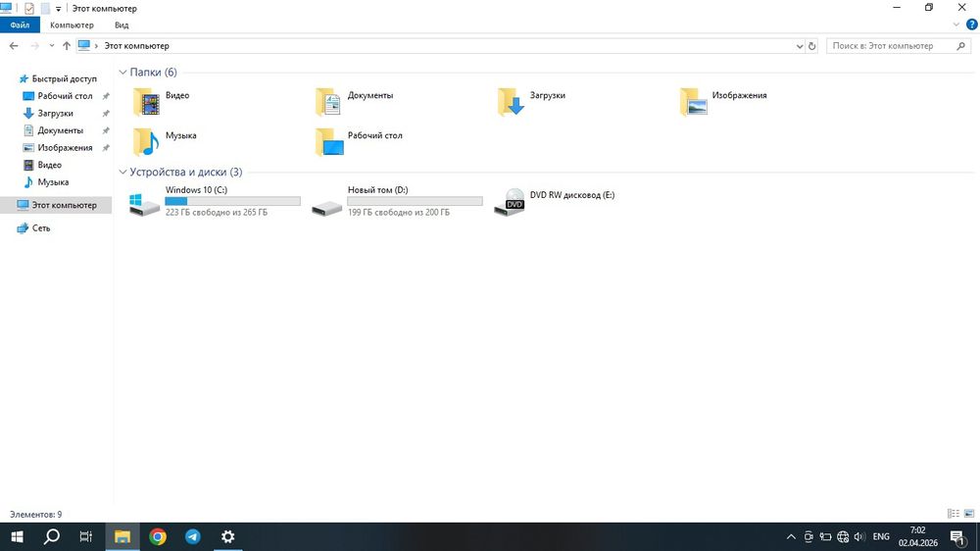This screenshot has height=551, width=980.
Task: Open recent locations dropdown arrow
Action: pos(51,46)
